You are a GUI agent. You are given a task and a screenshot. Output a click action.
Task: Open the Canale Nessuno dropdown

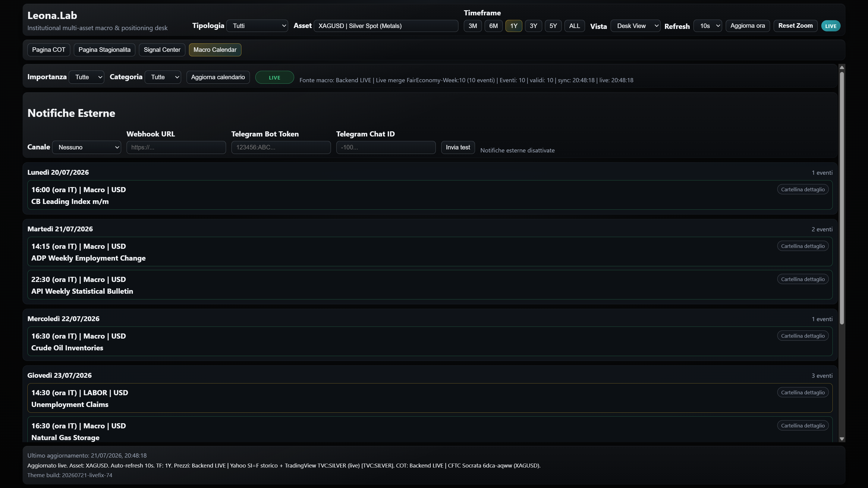[86, 147]
